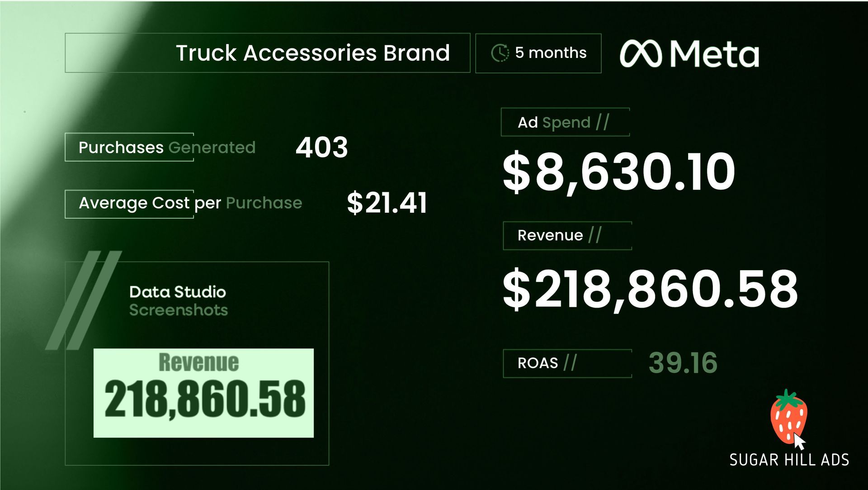This screenshot has height=490, width=868.
Task: Click the 39.16 ROAS value
Action: click(683, 363)
